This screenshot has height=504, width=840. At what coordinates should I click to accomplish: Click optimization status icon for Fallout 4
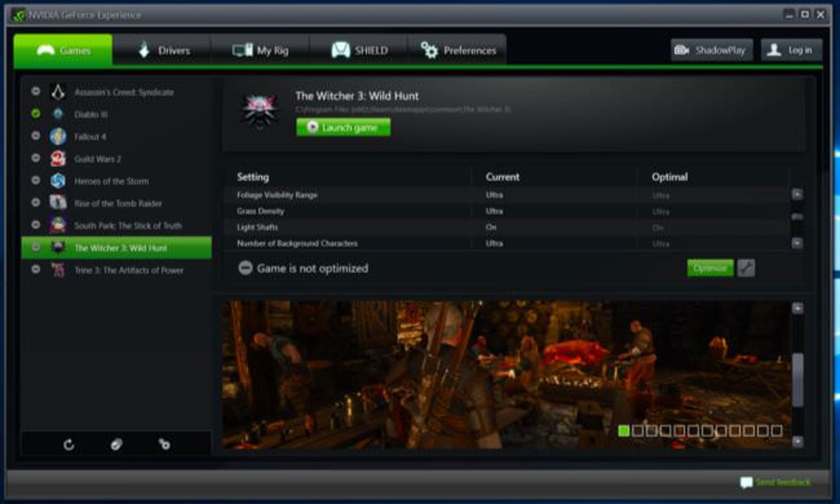(36, 136)
